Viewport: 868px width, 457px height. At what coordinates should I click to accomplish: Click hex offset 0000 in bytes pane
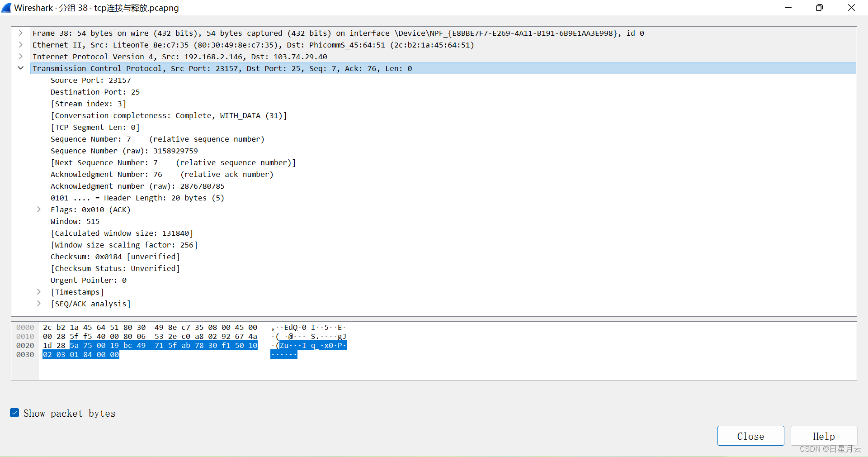coord(25,327)
